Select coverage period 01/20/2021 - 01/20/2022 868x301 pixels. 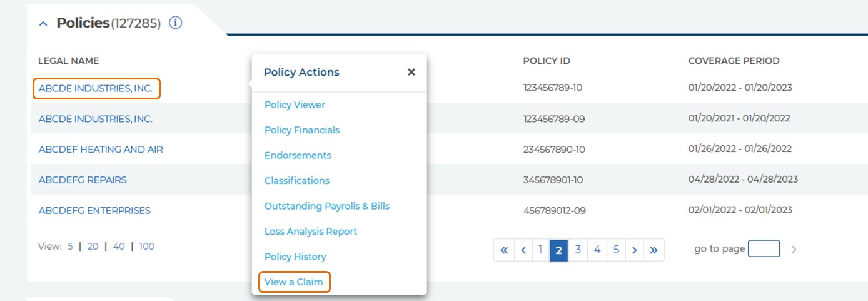click(x=739, y=118)
